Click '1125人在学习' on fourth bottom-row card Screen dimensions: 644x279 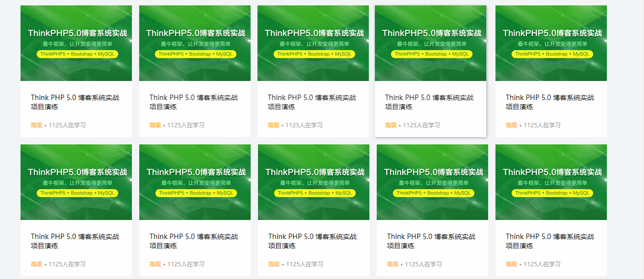[423, 264]
